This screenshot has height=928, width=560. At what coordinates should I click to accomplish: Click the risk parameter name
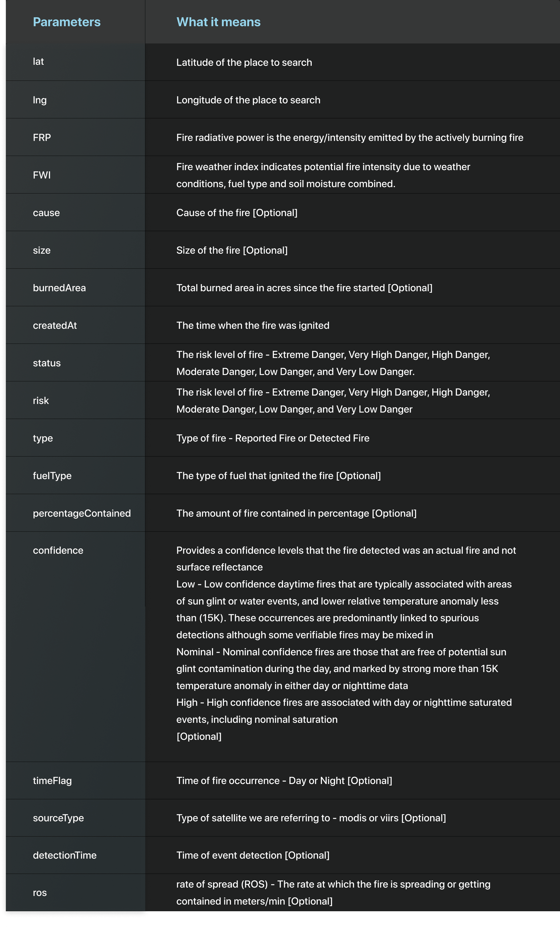coord(41,401)
